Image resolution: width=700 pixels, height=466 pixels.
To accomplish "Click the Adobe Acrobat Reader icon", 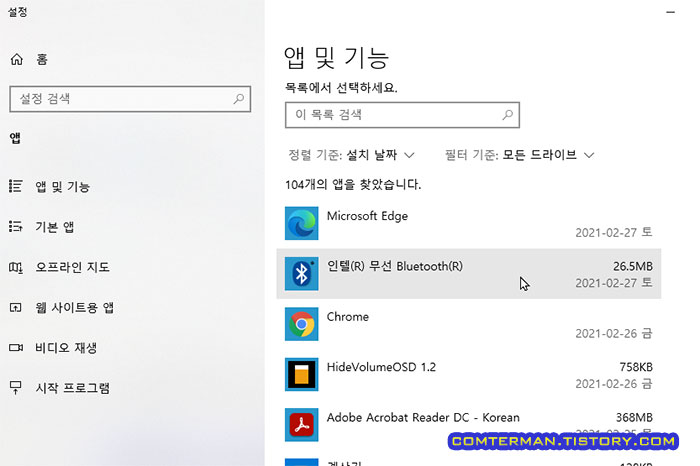I will pos(302,425).
